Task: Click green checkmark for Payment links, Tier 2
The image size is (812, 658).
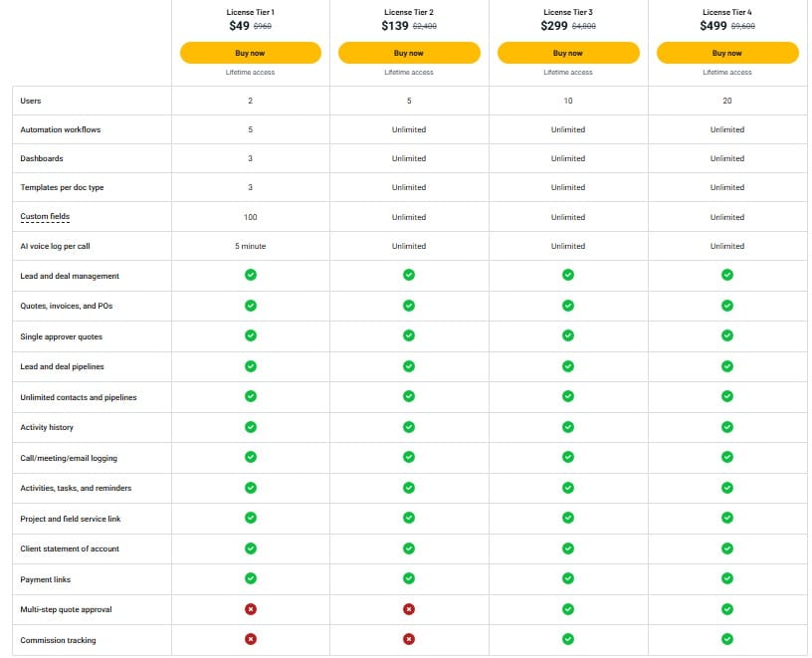Action: point(408,578)
